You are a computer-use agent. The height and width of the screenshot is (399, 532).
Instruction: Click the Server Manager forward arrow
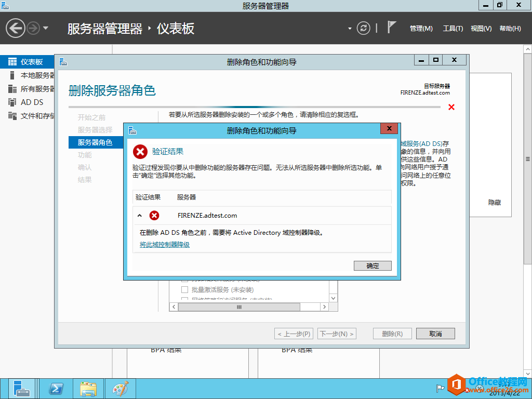coord(33,28)
